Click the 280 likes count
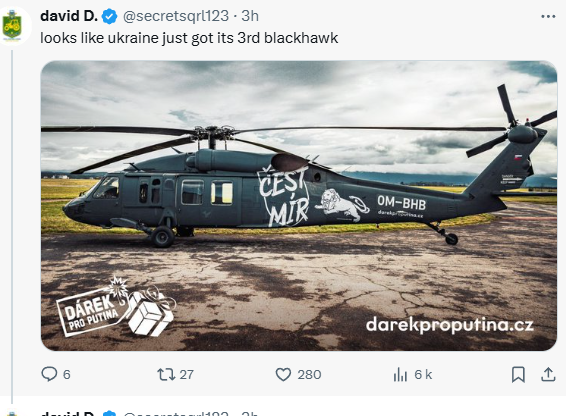 tap(309, 374)
